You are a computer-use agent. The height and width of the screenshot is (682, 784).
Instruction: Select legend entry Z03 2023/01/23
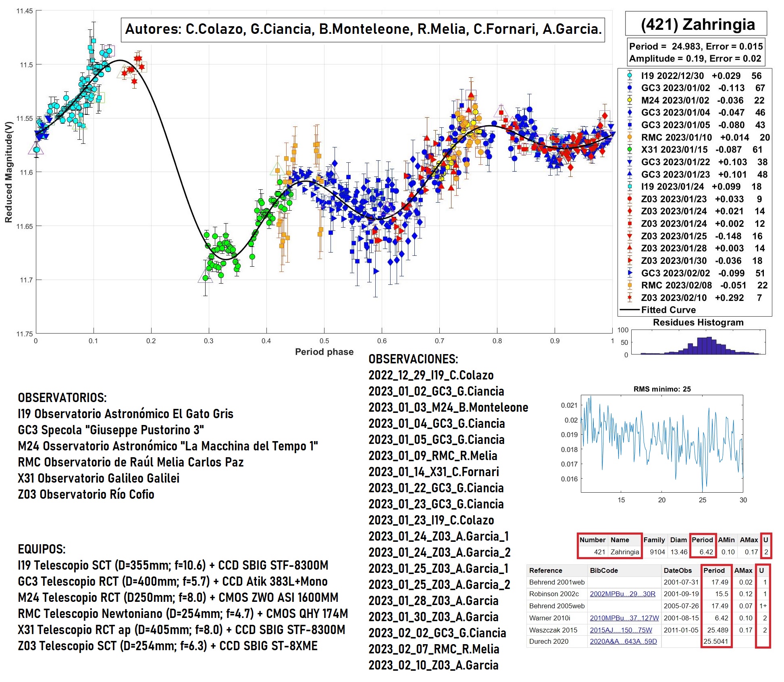pyautogui.click(x=695, y=199)
